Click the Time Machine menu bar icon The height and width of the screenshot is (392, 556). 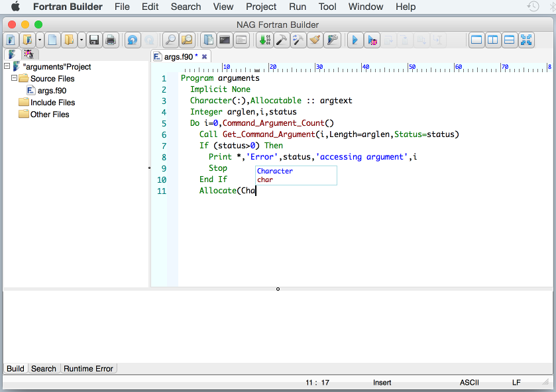click(x=533, y=7)
